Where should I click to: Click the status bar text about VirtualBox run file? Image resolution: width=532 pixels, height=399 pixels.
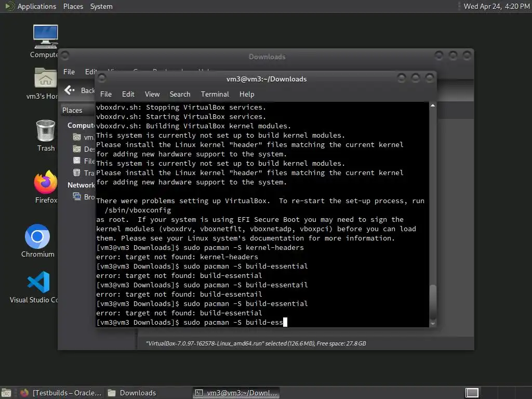pyautogui.click(x=256, y=343)
